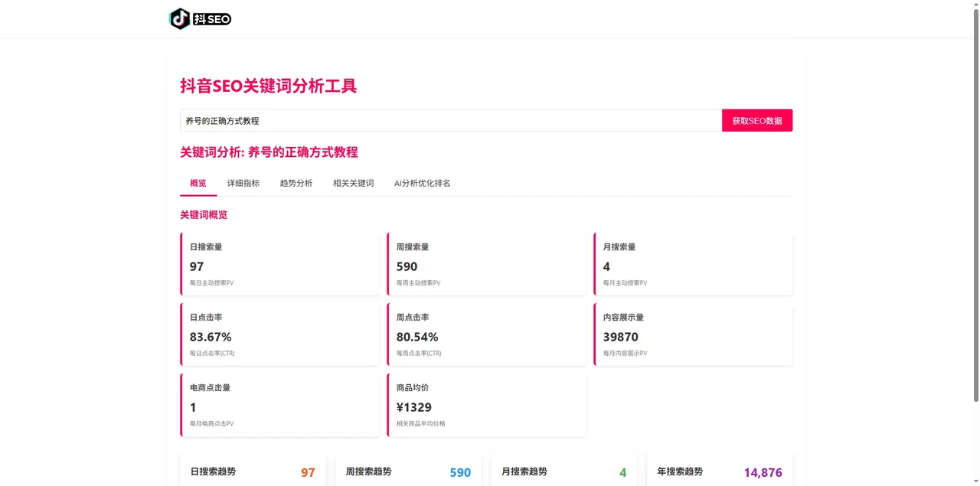Image resolution: width=980 pixels, height=486 pixels.
Task: Click the 月搜索趋势 card title
Action: pos(524,471)
